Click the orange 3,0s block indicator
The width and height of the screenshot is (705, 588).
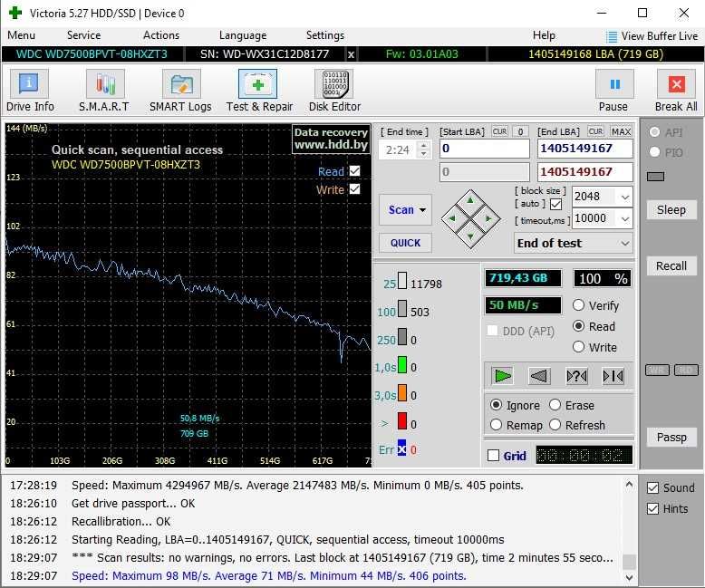tap(402, 393)
